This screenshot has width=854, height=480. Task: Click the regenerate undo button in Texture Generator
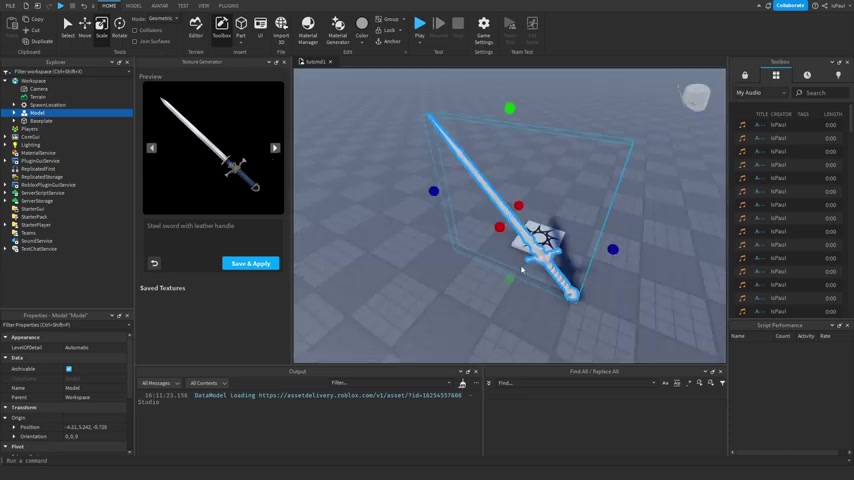(154, 263)
